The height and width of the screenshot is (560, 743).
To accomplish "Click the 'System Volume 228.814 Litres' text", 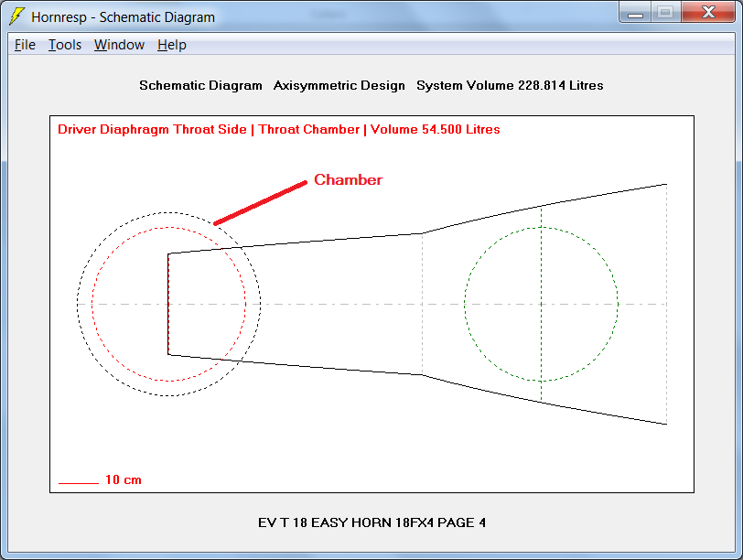I will 510,85.
